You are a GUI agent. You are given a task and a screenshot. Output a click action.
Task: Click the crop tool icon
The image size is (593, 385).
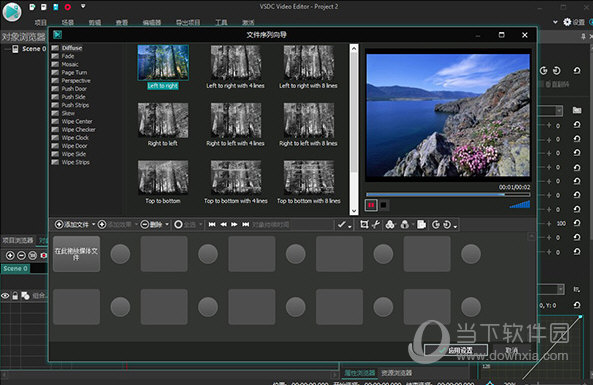click(x=364, y=225)
